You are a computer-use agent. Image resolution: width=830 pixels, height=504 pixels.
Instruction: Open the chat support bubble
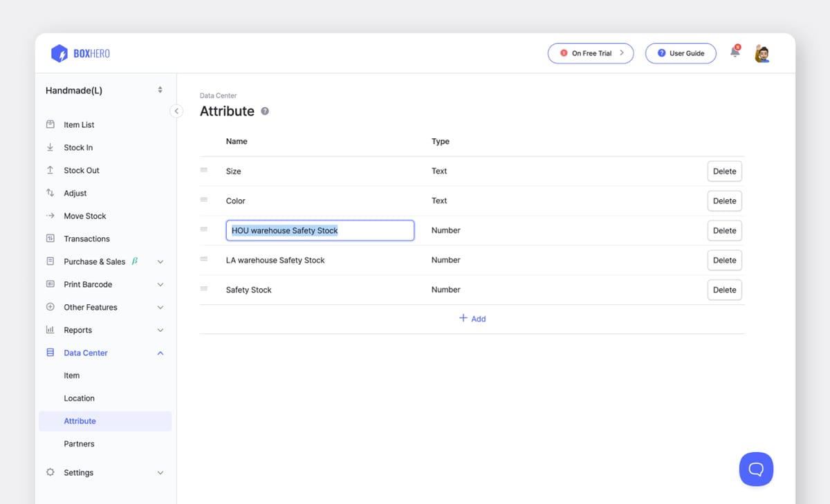click(756, 469)
